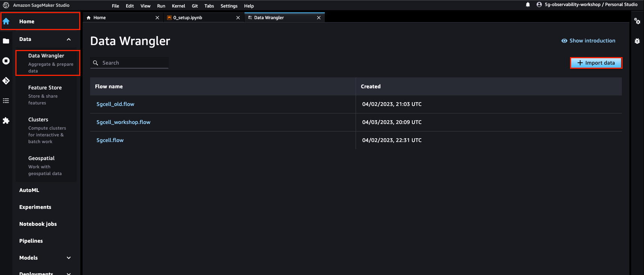This screenshot has width=644, height=275.
Task: Select Feature Store in the sidebar
Action: click(46, 95)
